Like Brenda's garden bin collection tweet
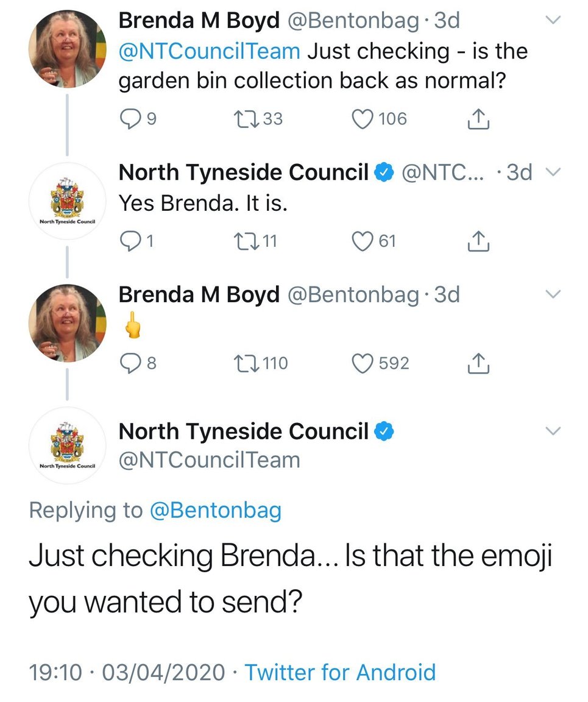The height and width of the screenshot is (702, 588). pos(363,119)
